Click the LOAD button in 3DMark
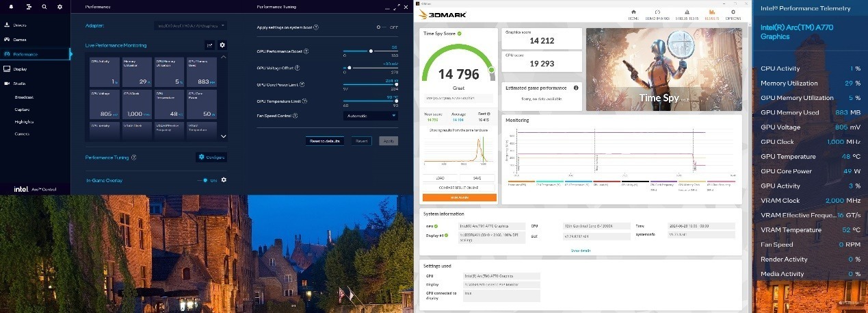The width and height of the screenshot is (868, 313). [440, 177]
